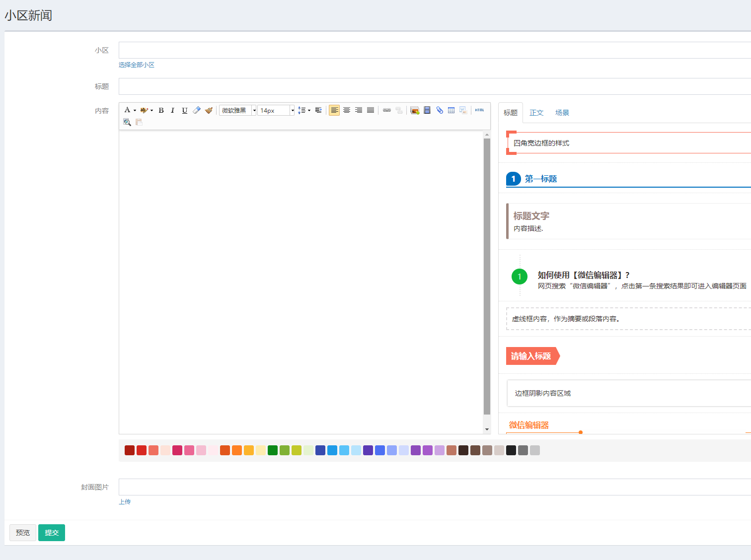Click the eraser clear formatting icon
Screen dimensions: 751x560
coord(197,110)
